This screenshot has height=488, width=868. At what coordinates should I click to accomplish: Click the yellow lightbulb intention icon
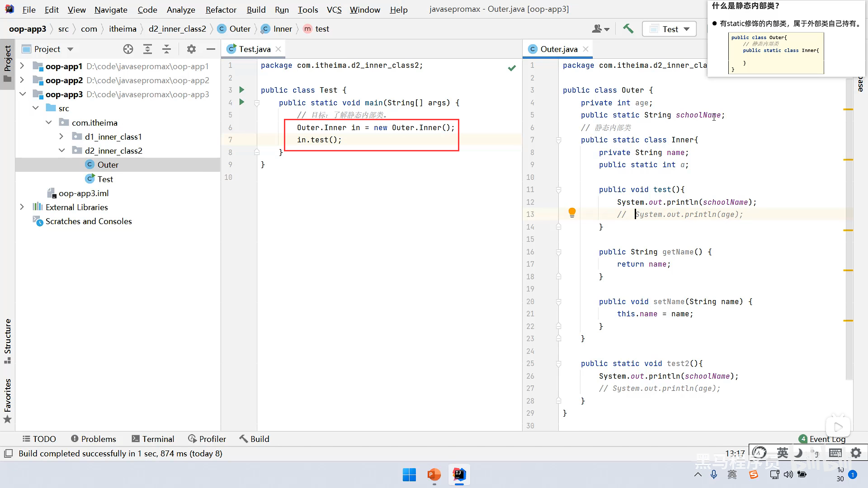point(572,212)
